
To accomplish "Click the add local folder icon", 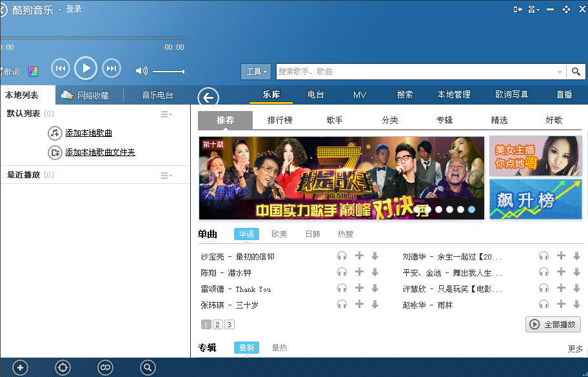I will coord(55,152).
